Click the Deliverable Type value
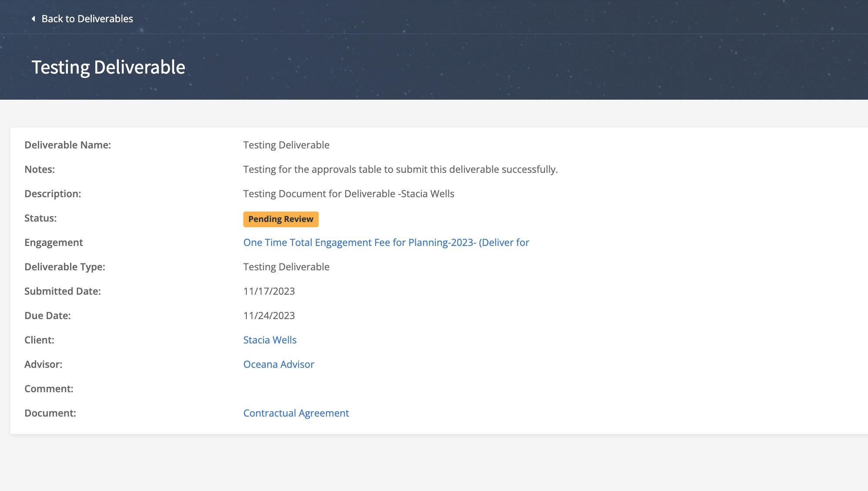Image resolution: width=868 pixels, height=491 pixels. (286, 267)
